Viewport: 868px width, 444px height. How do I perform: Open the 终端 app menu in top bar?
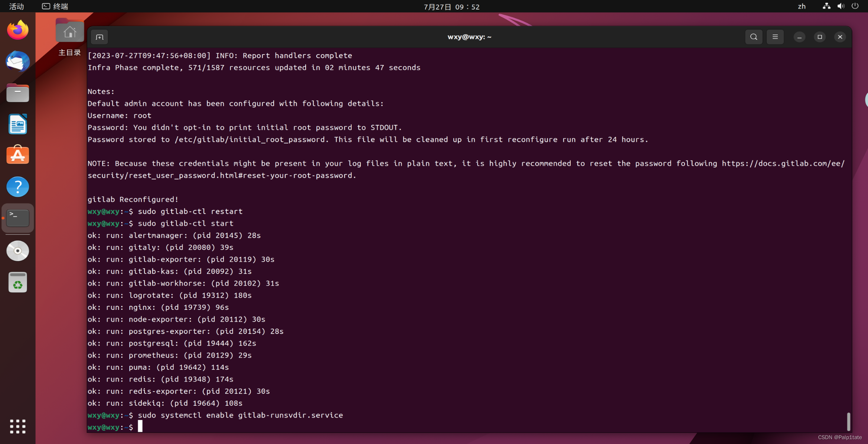(x=55, y=6)
